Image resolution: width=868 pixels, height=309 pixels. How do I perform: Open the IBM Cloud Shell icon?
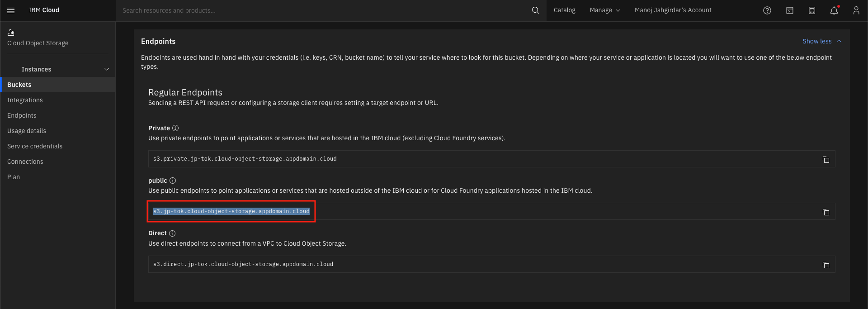click(790, 10)
